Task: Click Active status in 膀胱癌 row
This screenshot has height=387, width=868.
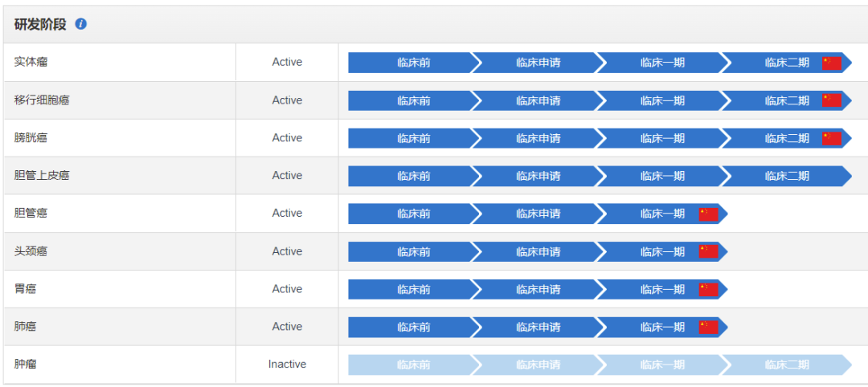Action: point(287,137)
